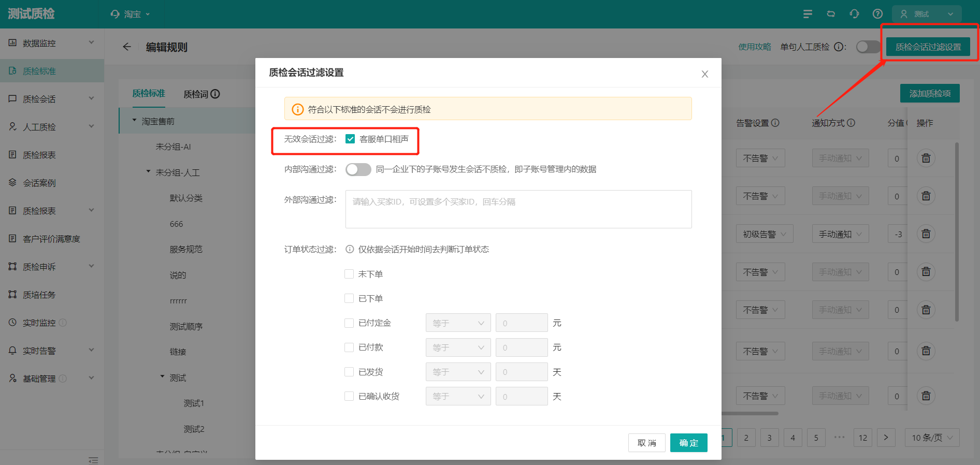Open the 初级告警 alert dropdown
Viewport: 980px width, 465px height.
765,234
